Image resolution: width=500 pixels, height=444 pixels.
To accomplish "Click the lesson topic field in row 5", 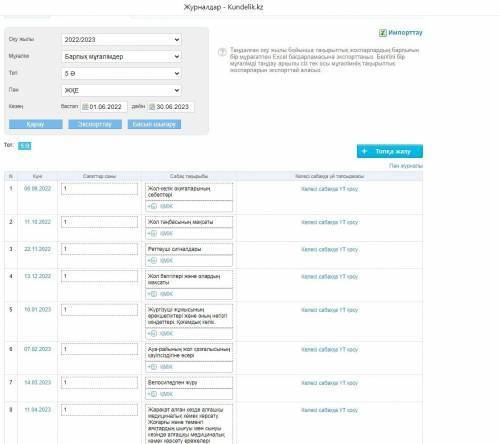I will pyautogui.click(x=189, y=316).
